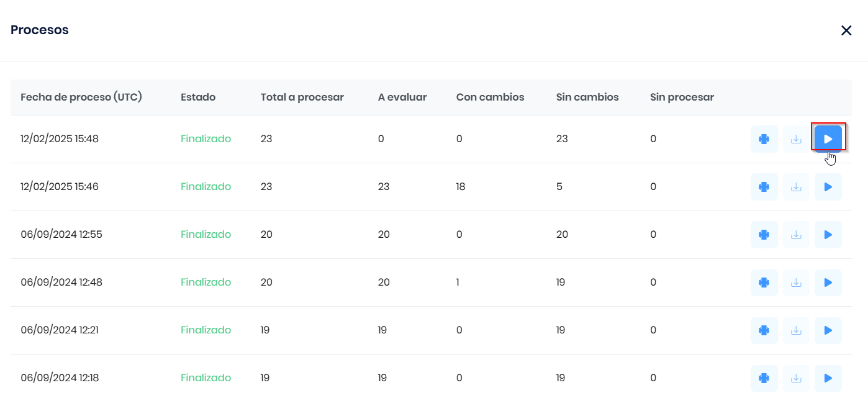The image size is (868, 398).
Task: Download results of the 12/02/2025 15:48 process
Action: (x=796, y=139)
